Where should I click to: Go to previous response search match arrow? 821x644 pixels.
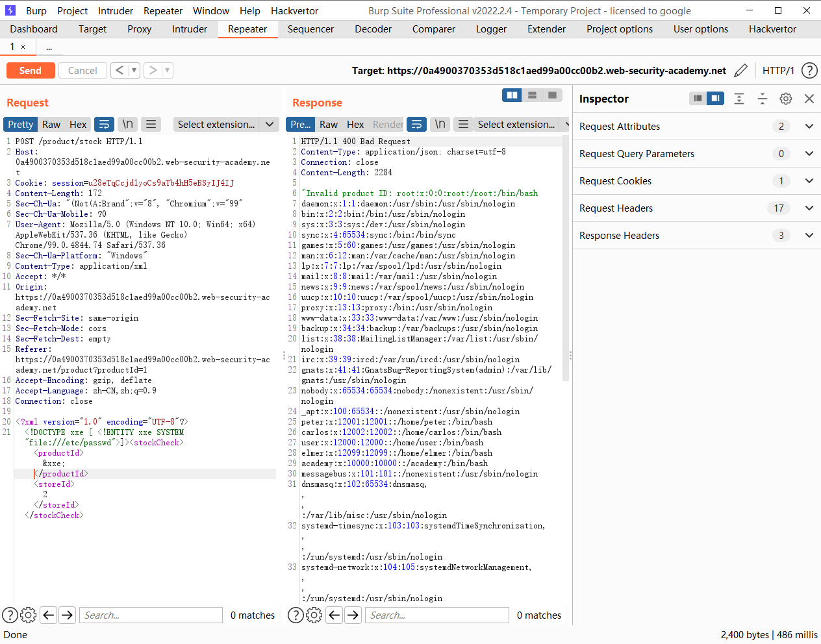coord(335,615)
